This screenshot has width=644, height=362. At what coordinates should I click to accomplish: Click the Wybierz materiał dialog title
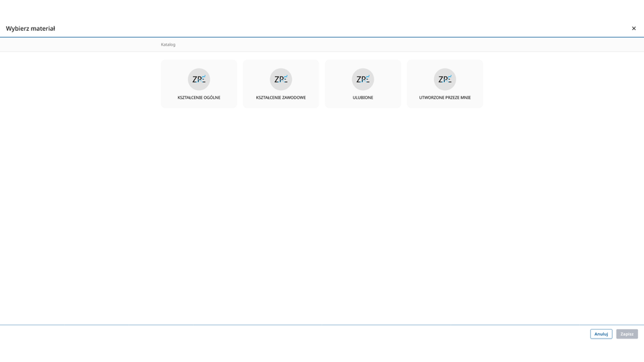(x=31, y=28)
